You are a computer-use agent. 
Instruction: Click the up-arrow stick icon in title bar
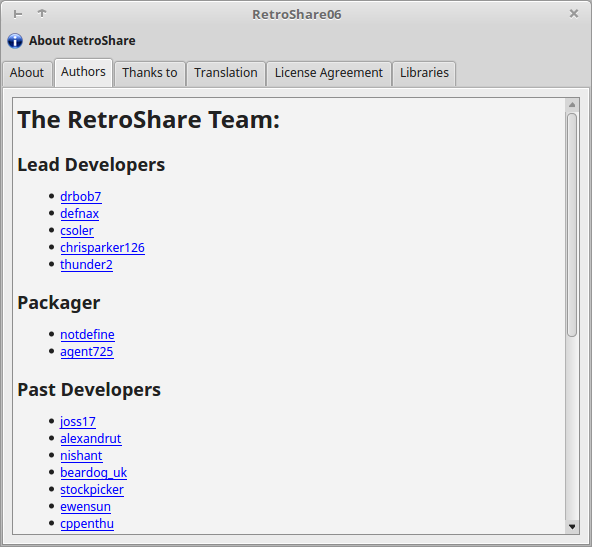pyautogui.click(x=42, y=14)
